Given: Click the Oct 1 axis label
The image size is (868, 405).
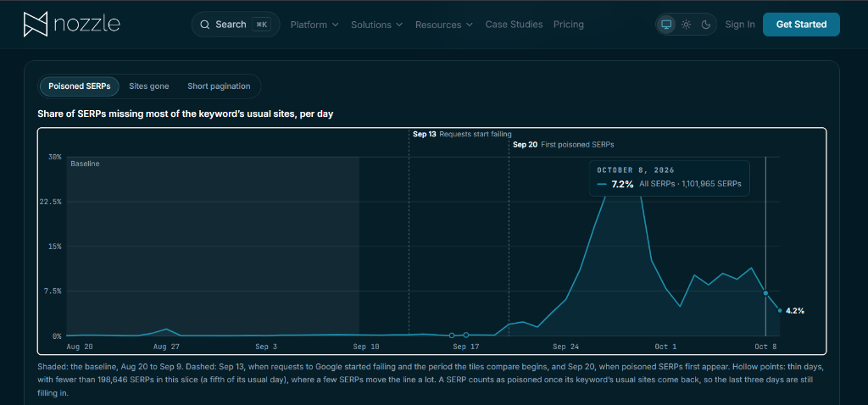Looking at the screenshot, I should pyautogui.click(x=665, y=347).
